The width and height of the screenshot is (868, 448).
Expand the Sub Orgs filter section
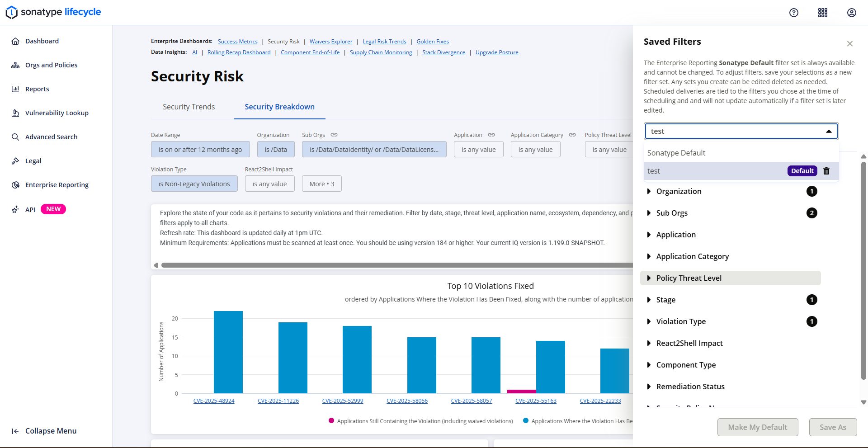click(x=731, y=213)
